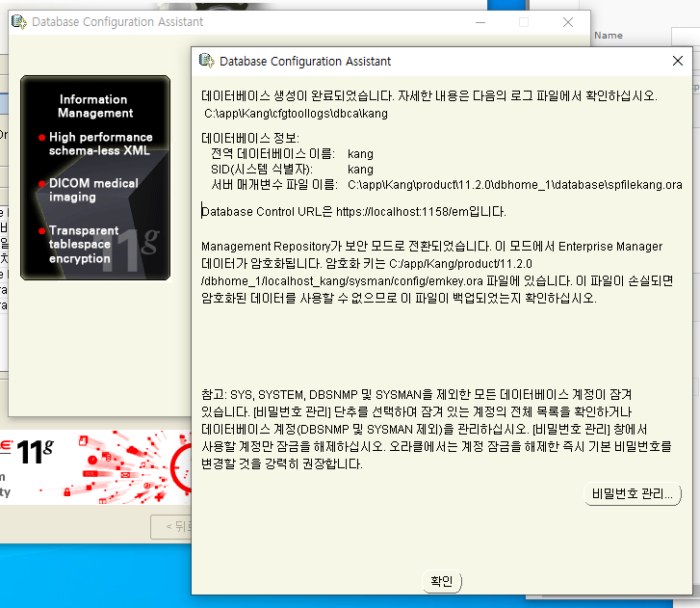The height and width of the screenshot is (608, 700).
Task: Click the Information Management 11g banner image
Action: pos(95,178)
